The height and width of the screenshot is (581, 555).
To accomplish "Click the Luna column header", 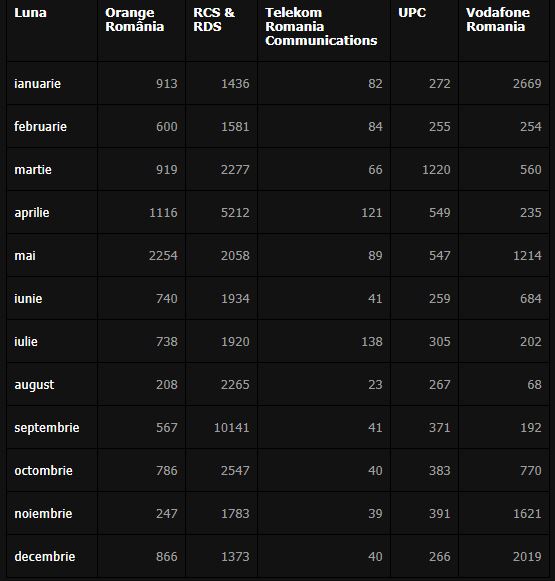I will [30, 13].
